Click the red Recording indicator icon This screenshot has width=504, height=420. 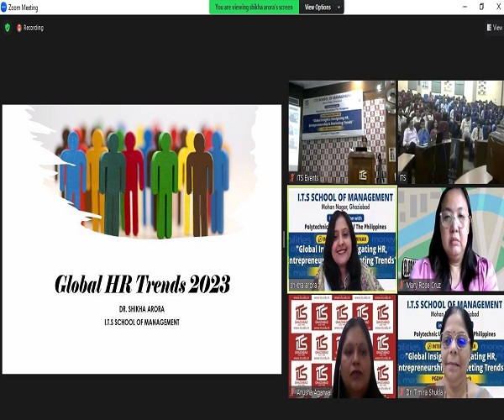click(x=19, y=28)
